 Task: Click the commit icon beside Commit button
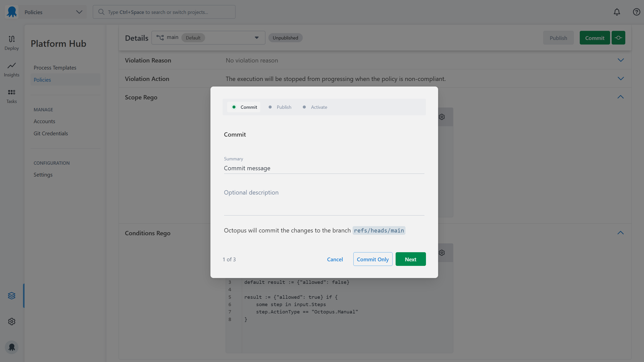pyautogui.click(x=618, y=37)
